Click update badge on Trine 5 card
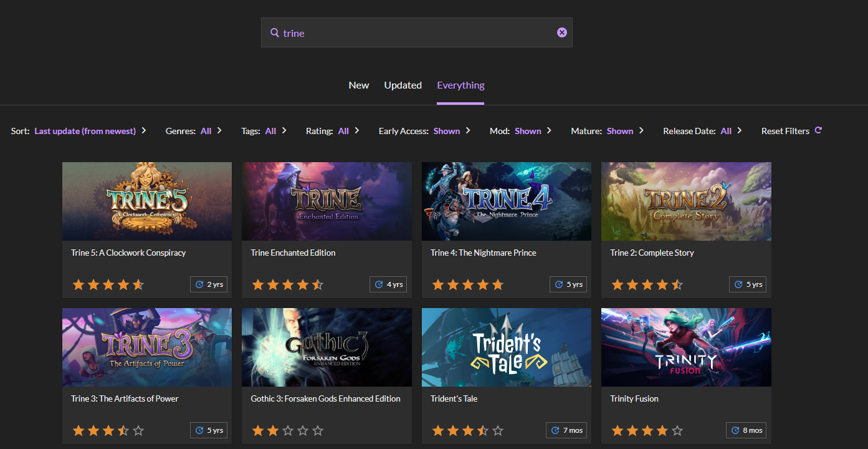The height and width of the screenshot is (449, 868). [x=209, y=284]
